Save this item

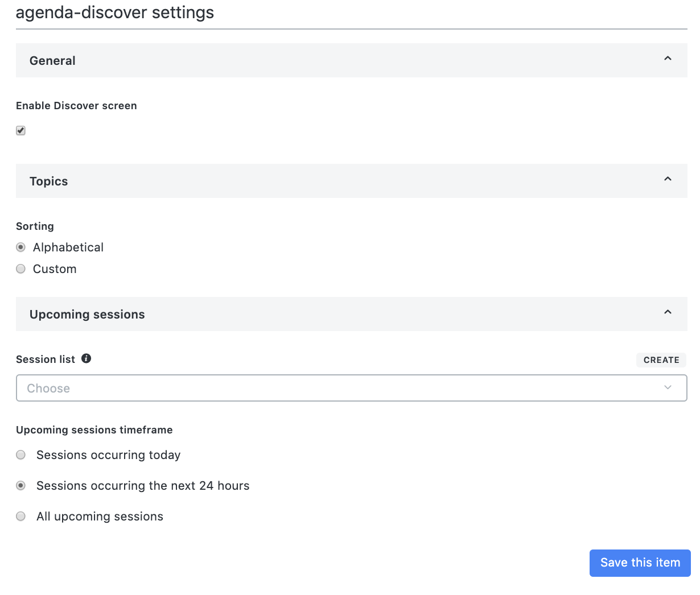pos(640,563)
